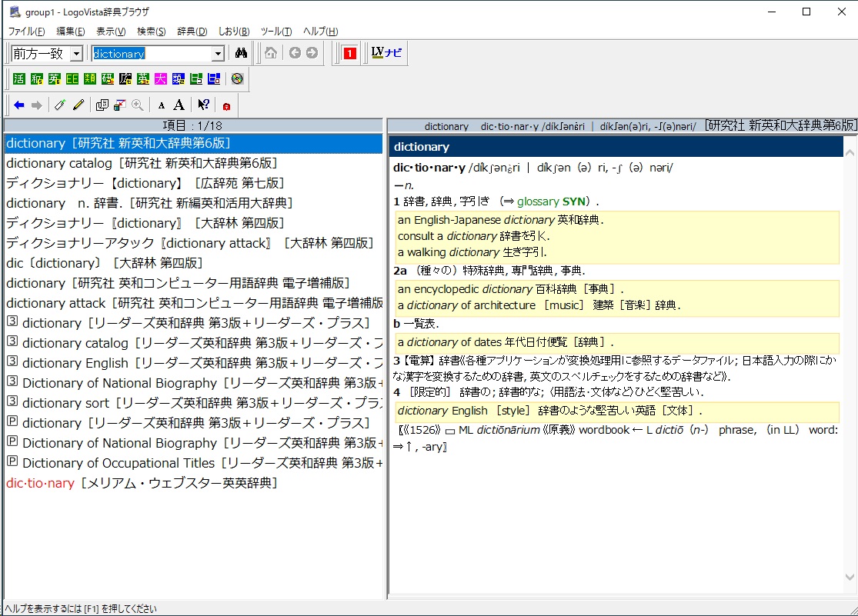Click the binoculars search icon
858x616 pixels.
point(241,53)
